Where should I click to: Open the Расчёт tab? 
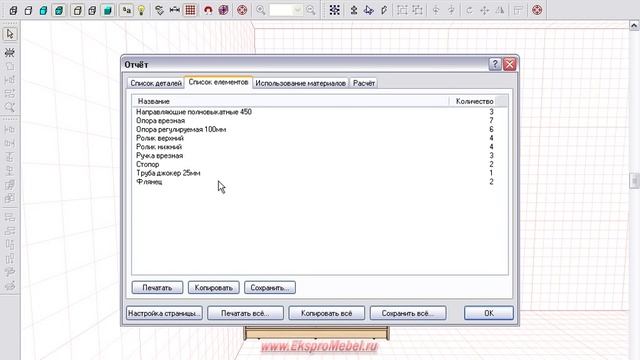tap(364, 83)
